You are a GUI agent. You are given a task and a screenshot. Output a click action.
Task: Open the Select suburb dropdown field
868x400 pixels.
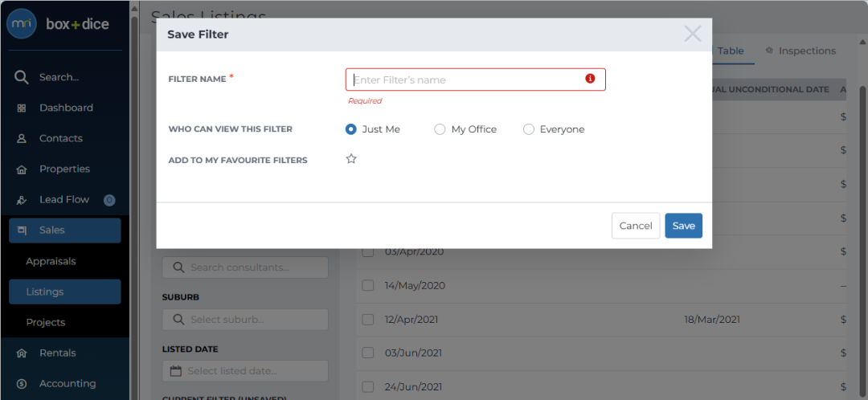coord(245,320)
